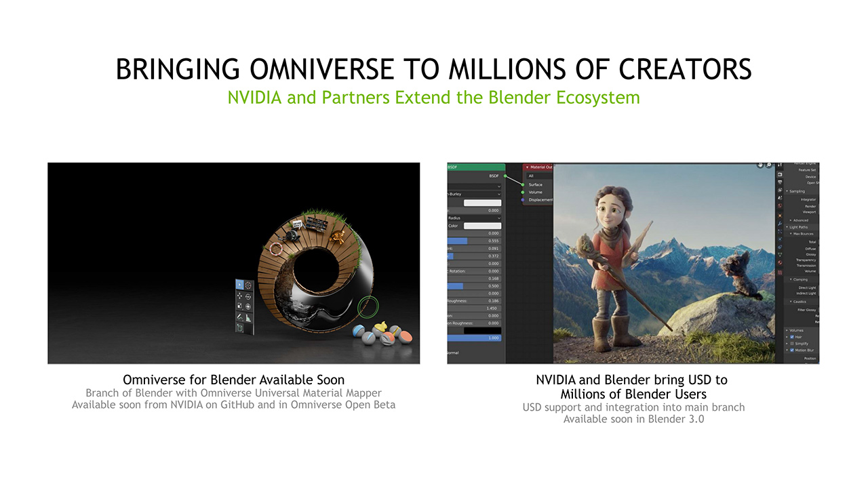The image size is (868, 488).
Task: Open the Object properties tab icon
Action: (x=780, y=214)
